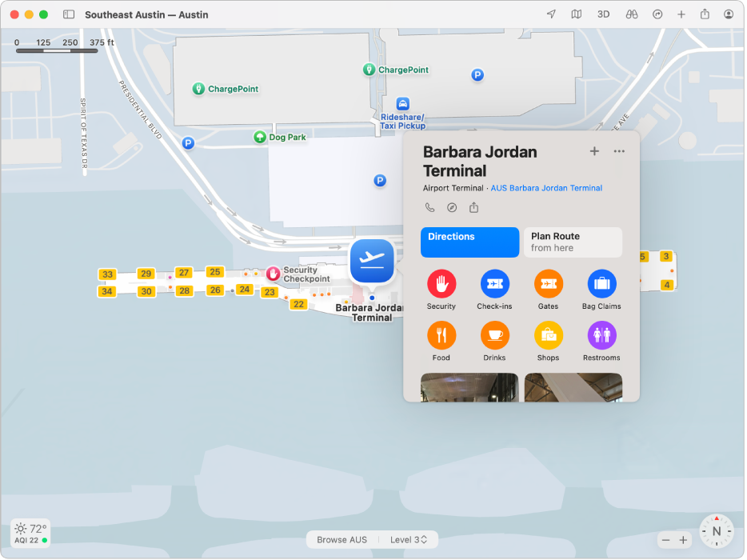Select the Barbara Jordan Terminal airplane pin

pyautogui.click(x=372, y=262)
